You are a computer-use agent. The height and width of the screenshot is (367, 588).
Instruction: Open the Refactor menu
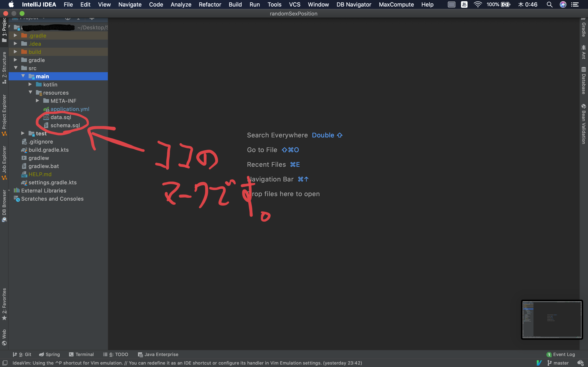(x=210, y=4)
